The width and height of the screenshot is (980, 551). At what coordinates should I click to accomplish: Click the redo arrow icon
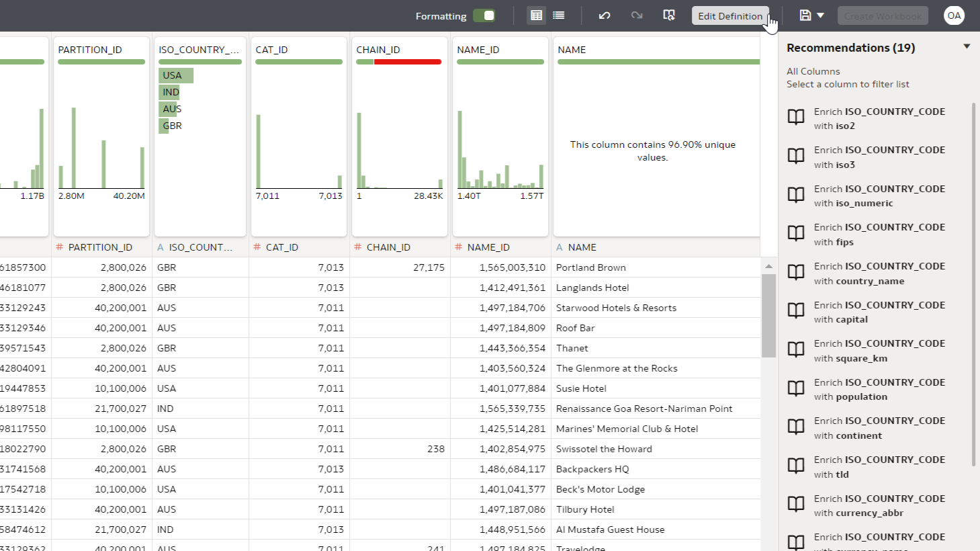(x=637, y=15)
